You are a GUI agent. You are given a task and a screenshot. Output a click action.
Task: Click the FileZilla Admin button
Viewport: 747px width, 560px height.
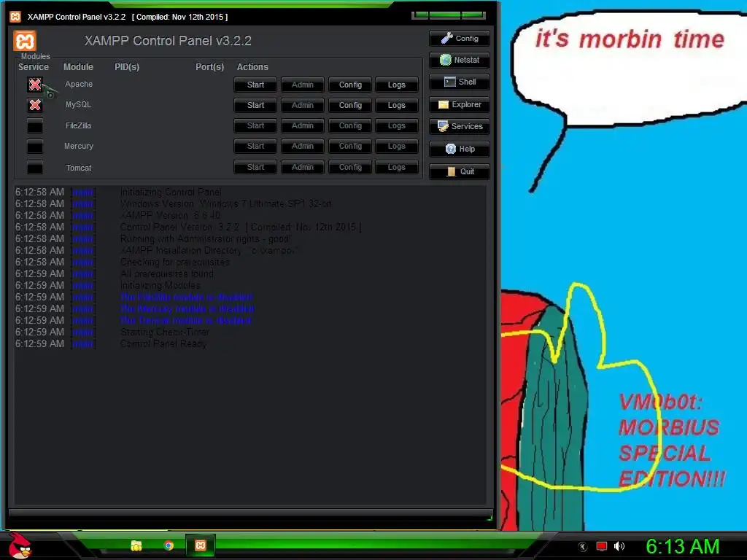tap(303, 125)
